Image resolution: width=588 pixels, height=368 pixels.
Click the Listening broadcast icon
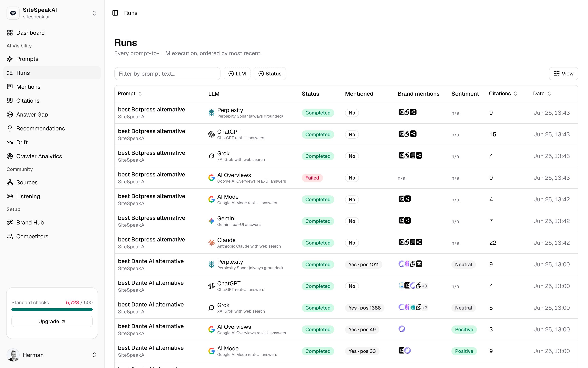point(10,196)
